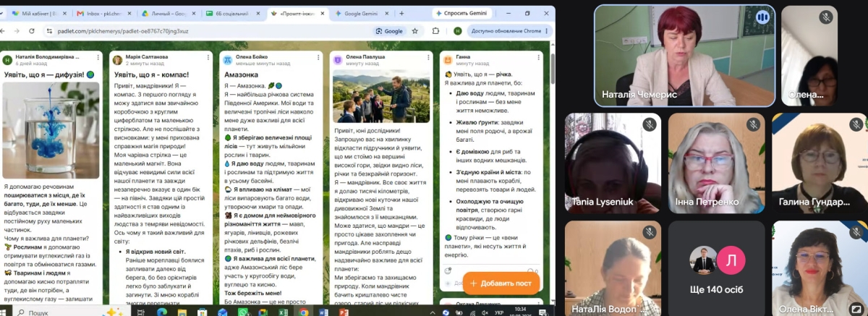Image resolution: width=868 pixels, height=316 pixels.
Task: Click the Google Lens search chip
Action: (x=389, y=31)
